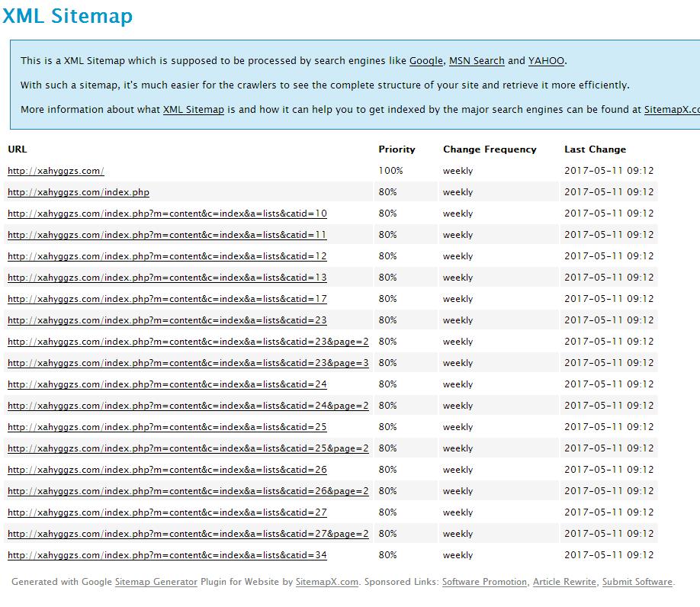Open the Google search engine link
The image size is (700, 607).
coord(425,61)
